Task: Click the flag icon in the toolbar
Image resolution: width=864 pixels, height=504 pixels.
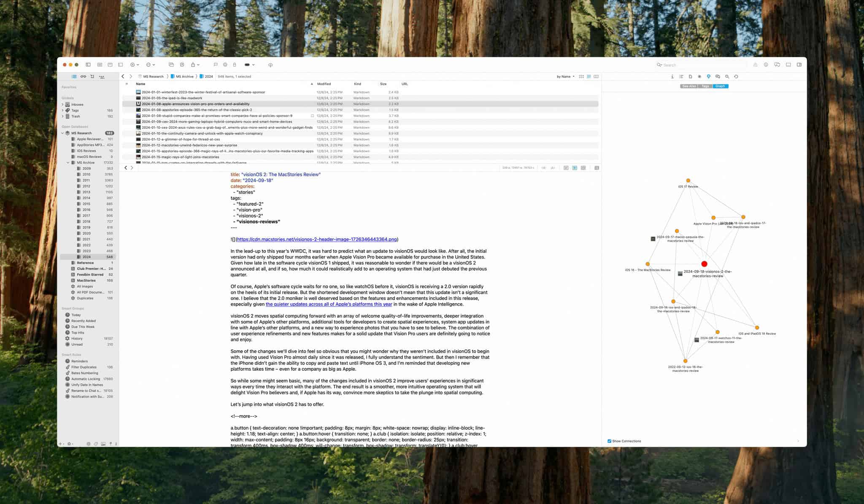Action: click(216, 65)
